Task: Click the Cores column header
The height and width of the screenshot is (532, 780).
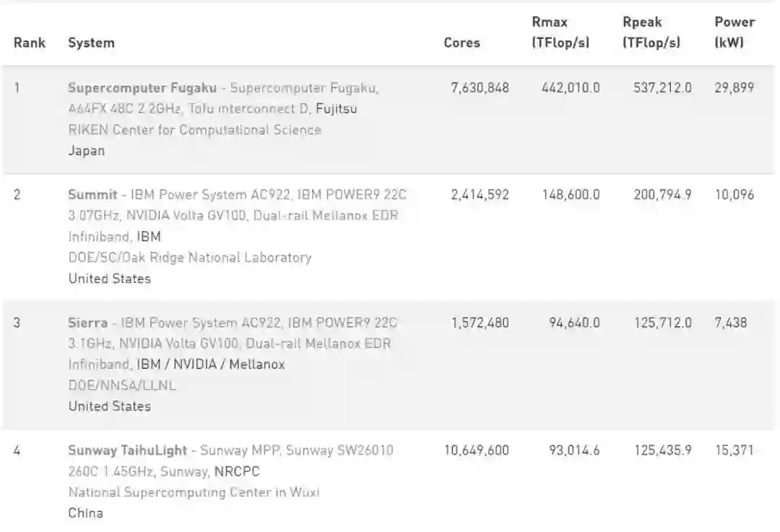Action: tap(461, 43)
